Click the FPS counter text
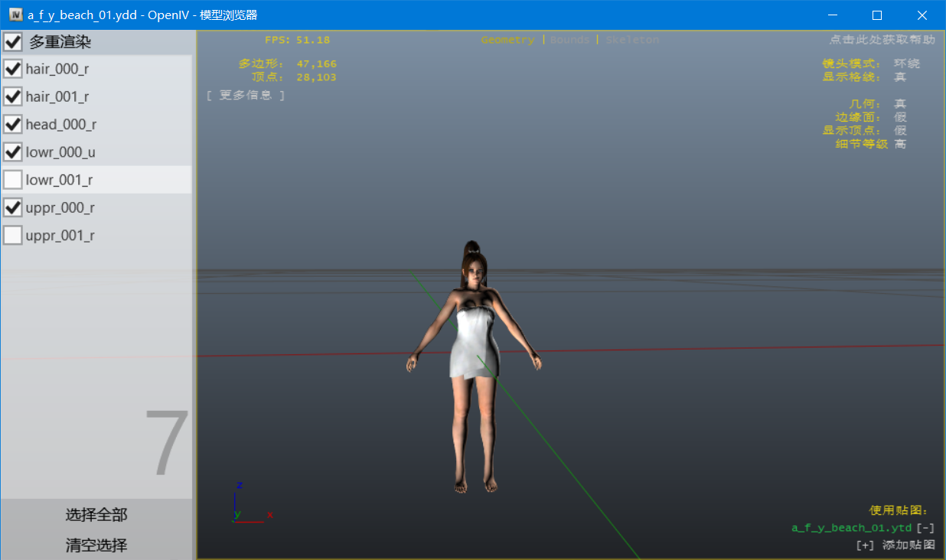This screenshot has height=560, width=946. [298, 40]
